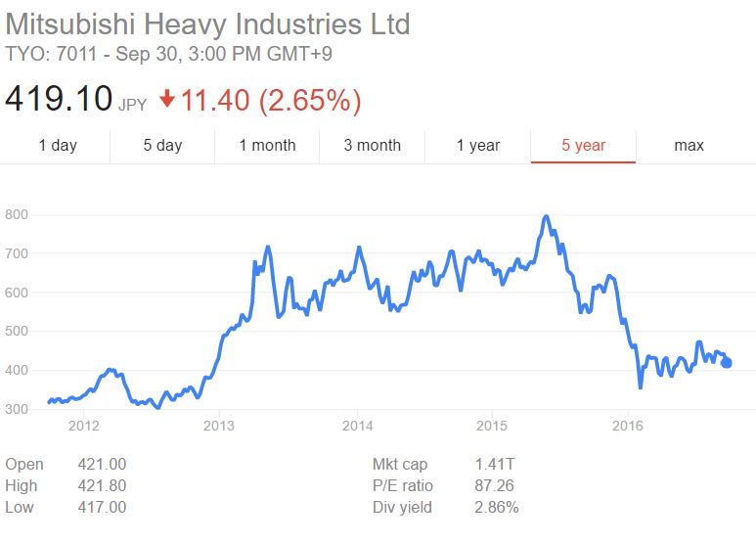Image resolution: width=756 pixels, height=544 pixels.
Task: Click the Open price 421.00
Action: (x=102, y=465)
